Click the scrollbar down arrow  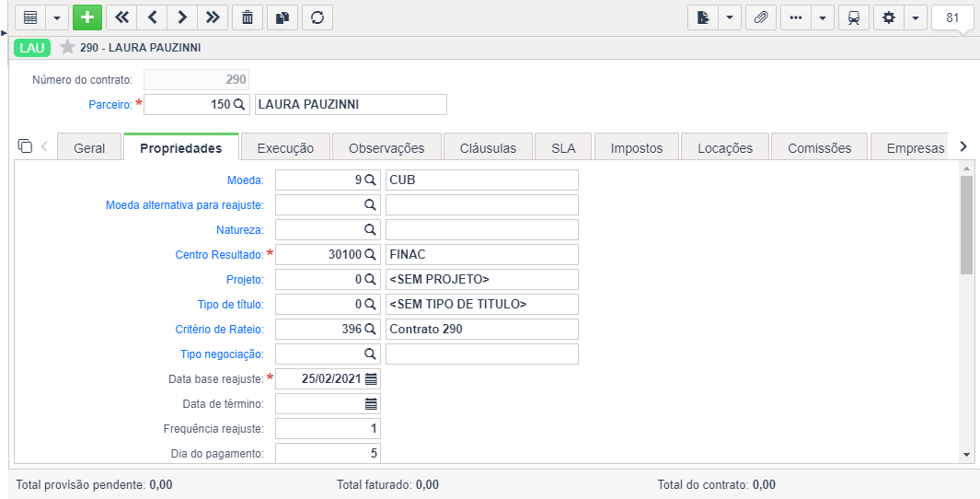pos(966,455)
